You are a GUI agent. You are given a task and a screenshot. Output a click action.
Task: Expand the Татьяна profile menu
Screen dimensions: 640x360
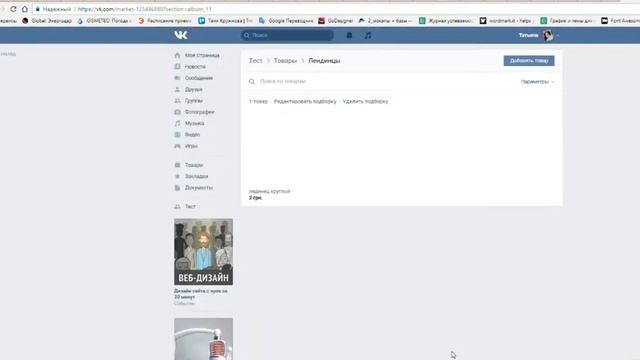(539, 36)
